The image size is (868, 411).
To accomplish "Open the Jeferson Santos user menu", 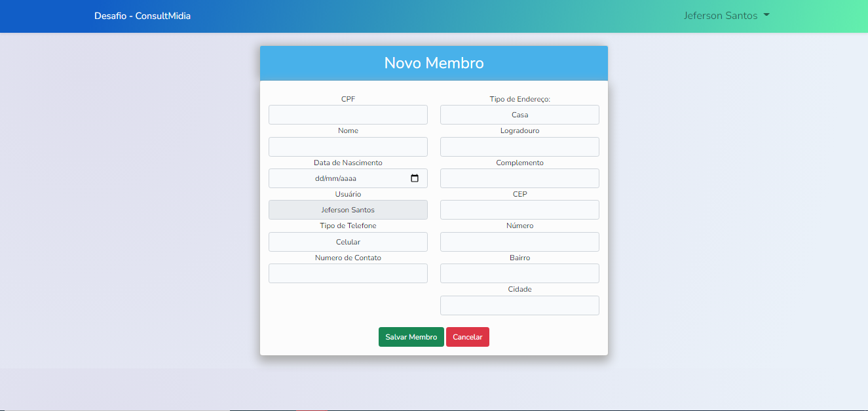I will (x=726, y=16).
